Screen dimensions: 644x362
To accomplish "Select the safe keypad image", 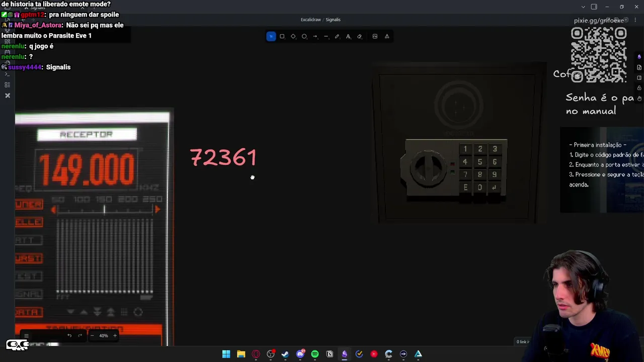I will click(x=459, y=143).
